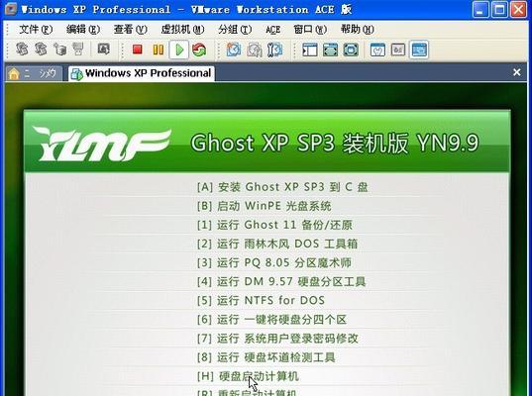Click the red Power Off stop icon
The width and height of the screenshot is (532, 396).
138,49
